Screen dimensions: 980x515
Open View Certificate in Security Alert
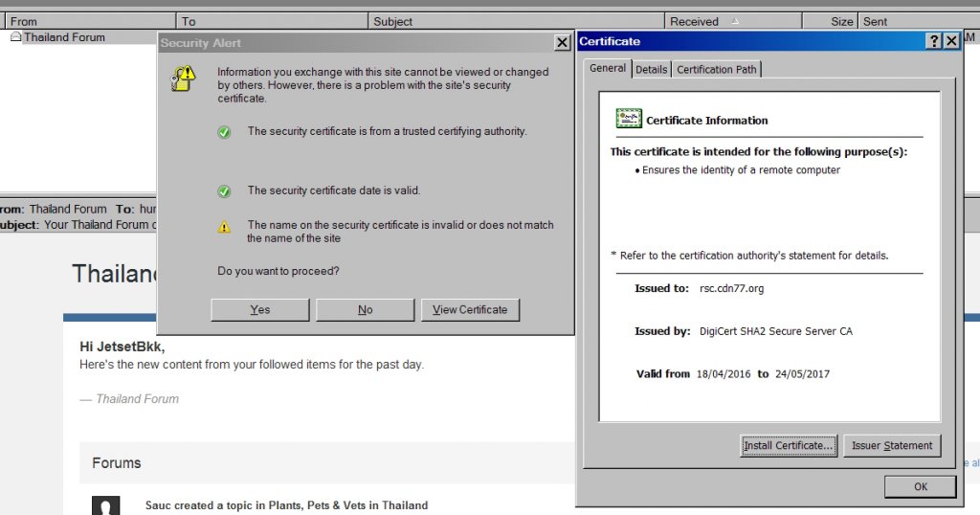(x=470, y=310)
